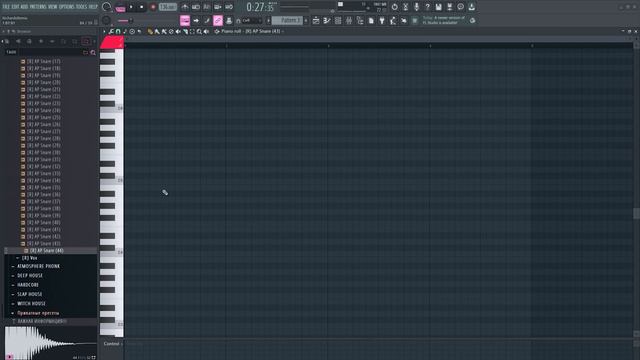Open the news speech bubble icon

click(x=461, y=7)
